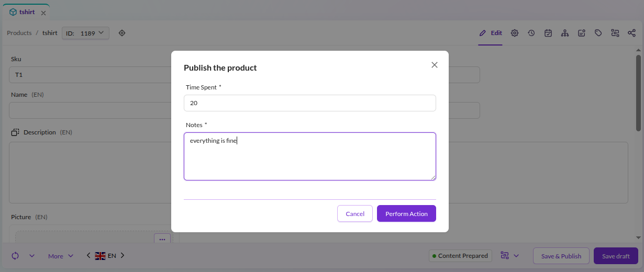Click Perform Action button
The height and width of the screenshot is (272, 644).
[406, 213]
